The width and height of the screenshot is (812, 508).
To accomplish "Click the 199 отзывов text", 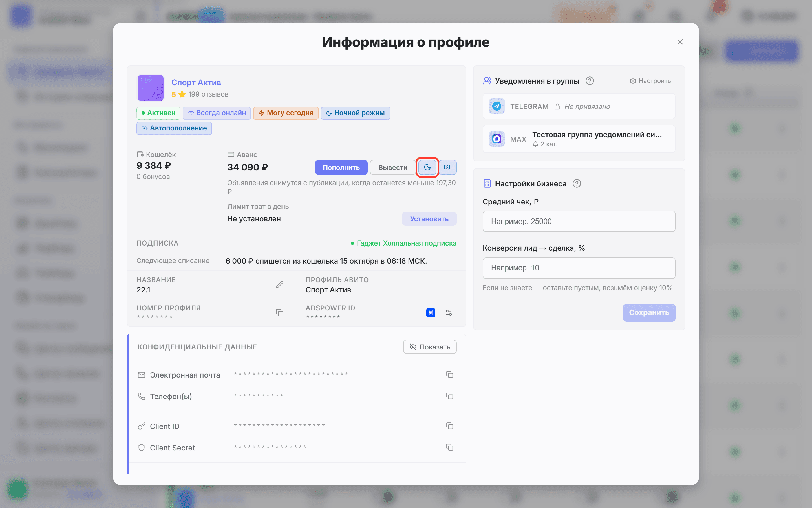I will click(208, 94).
